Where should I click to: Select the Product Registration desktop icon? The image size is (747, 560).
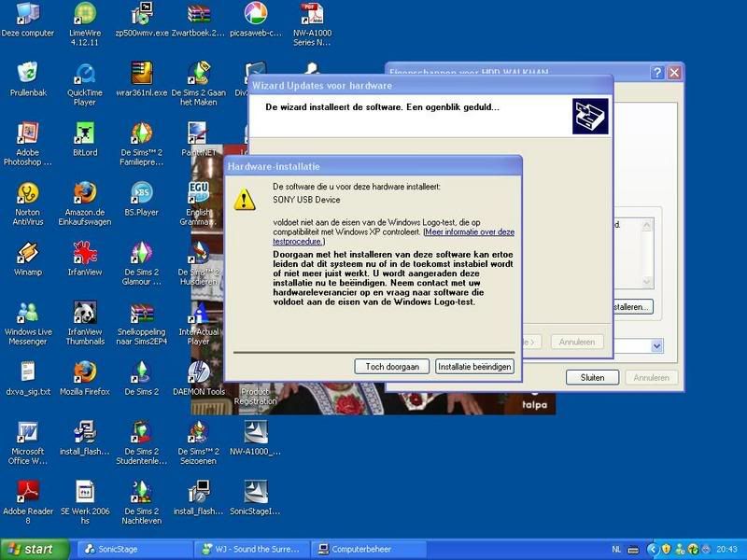click(x=255, y=395)
